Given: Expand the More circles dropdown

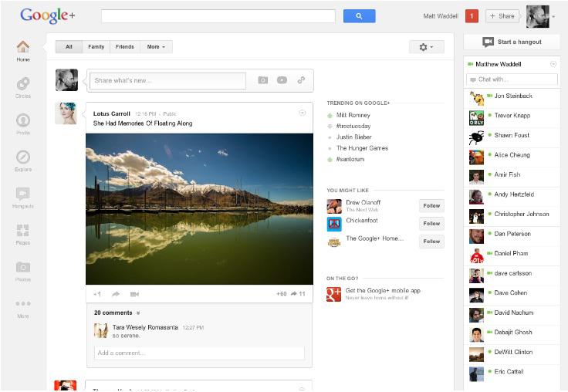Looking at the screenshot, I should [x=156, y=47].
